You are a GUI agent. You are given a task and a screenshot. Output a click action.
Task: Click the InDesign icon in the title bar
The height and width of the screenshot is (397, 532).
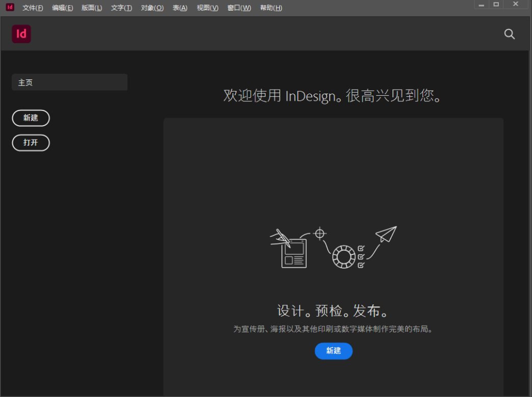click(9, 7)
